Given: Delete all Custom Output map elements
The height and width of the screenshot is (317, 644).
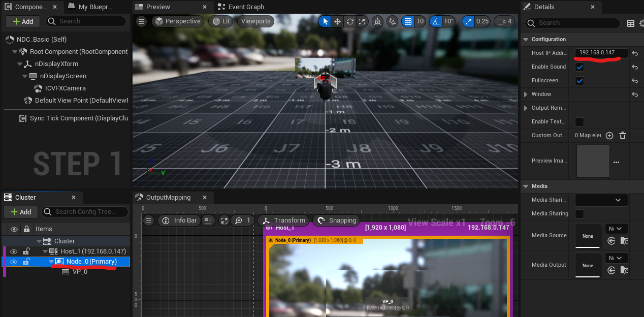Looking at the screenshot, I should coord(623,136).
